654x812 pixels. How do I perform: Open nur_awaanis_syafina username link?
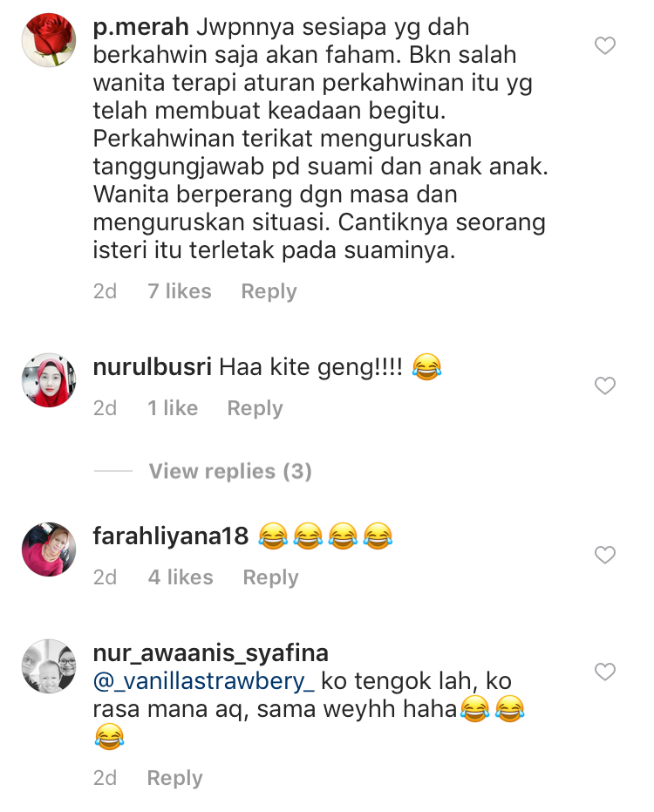tap(211, 653)
